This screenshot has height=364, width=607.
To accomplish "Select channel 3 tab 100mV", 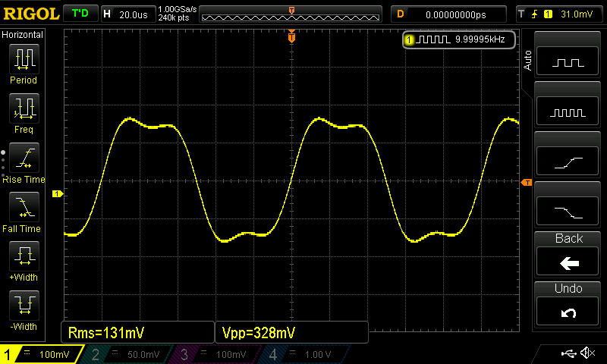I will (x=215, y=354).
